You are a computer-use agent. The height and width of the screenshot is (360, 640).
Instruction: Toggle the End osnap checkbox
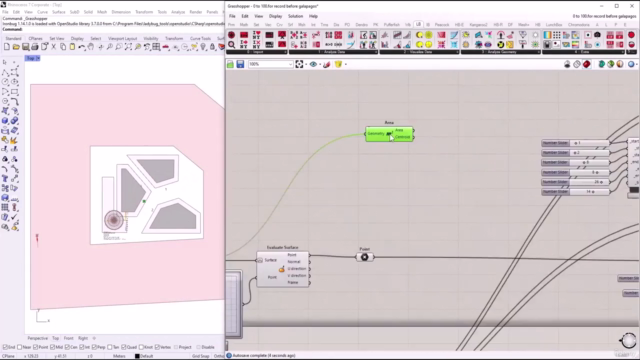[x=5, y=347]
